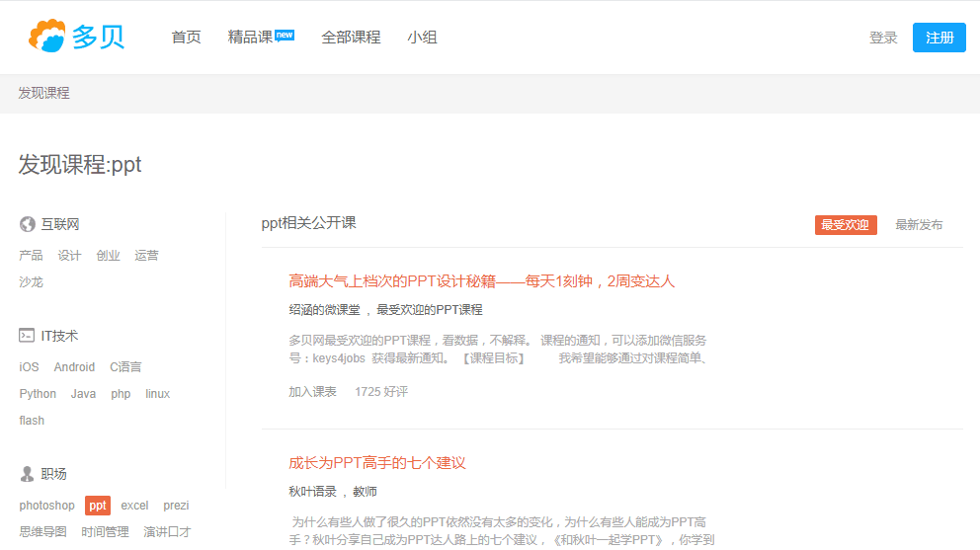Viewport: 980px width, 550px height.
Task: Click the 职场 section heading
Action: pyautogui.click(x=53, y=474)
